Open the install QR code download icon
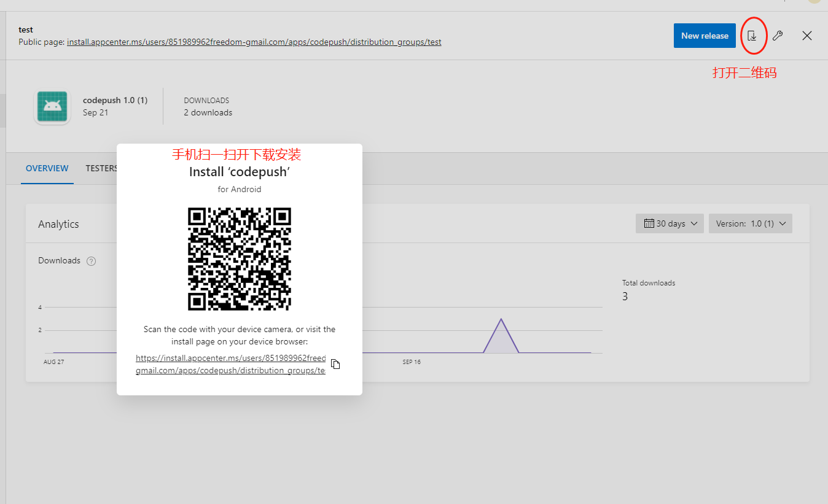The image size is (828, 504). pyautogui.click(x=752, y=36)
